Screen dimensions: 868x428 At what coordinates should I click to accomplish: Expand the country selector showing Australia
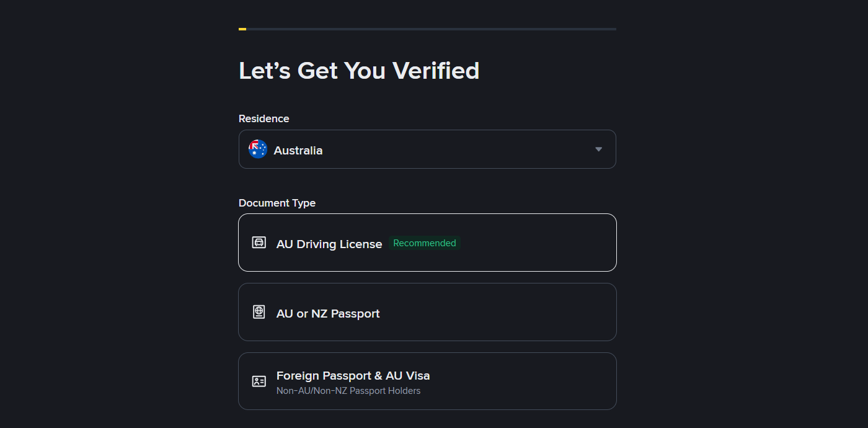427,149
